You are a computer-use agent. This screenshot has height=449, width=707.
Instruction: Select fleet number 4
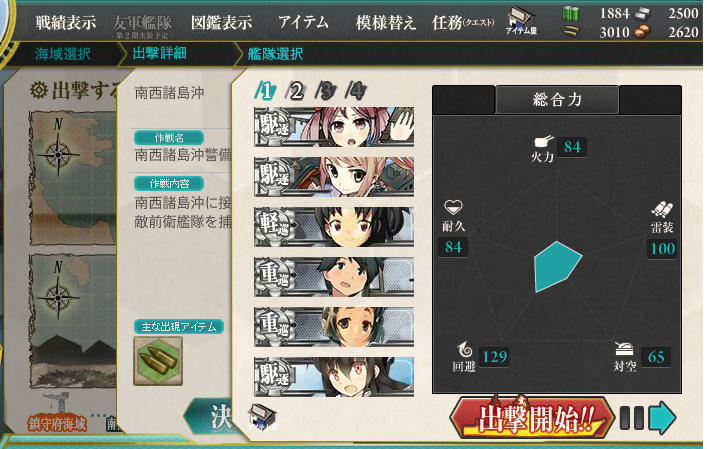[356, 91]
